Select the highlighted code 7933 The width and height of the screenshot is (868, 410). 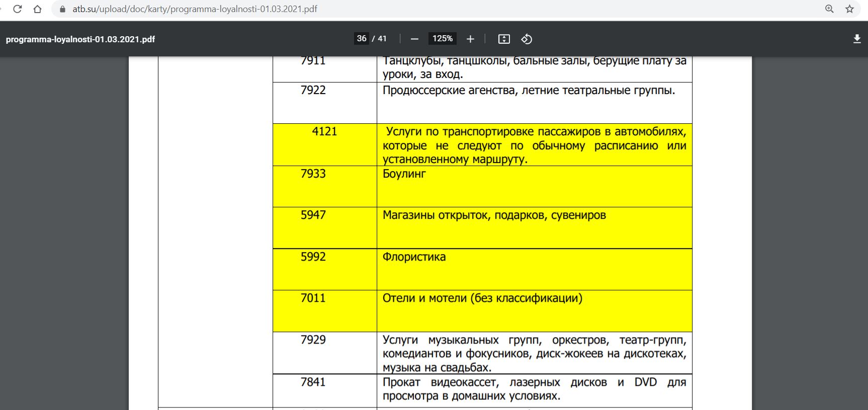coord(313,174)
